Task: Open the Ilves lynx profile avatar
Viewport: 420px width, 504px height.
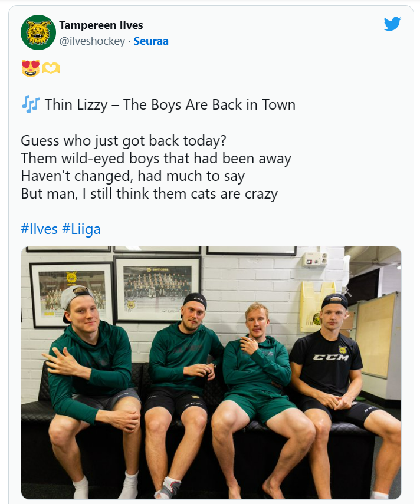Action: coord(38,32)
